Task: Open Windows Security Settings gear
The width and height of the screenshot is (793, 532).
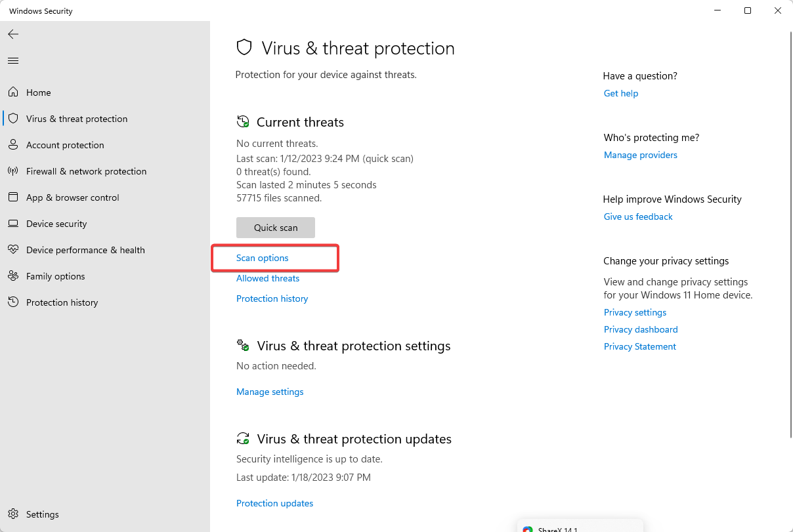Action: [x=41, y=514]
